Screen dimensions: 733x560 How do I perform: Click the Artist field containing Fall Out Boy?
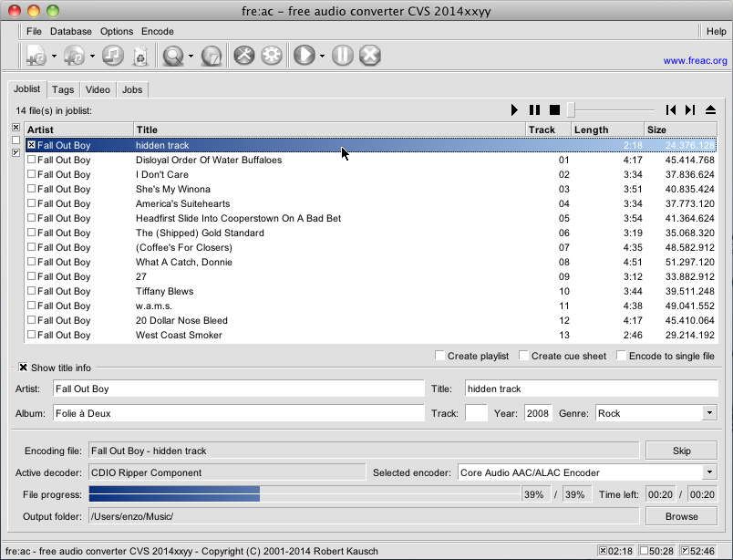tap(239, 389)
